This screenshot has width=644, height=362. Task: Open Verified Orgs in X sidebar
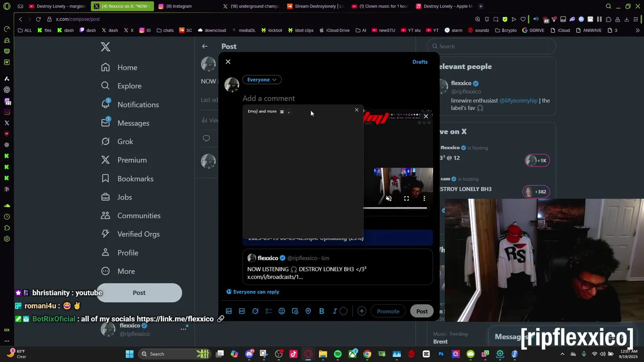[130, 234]
